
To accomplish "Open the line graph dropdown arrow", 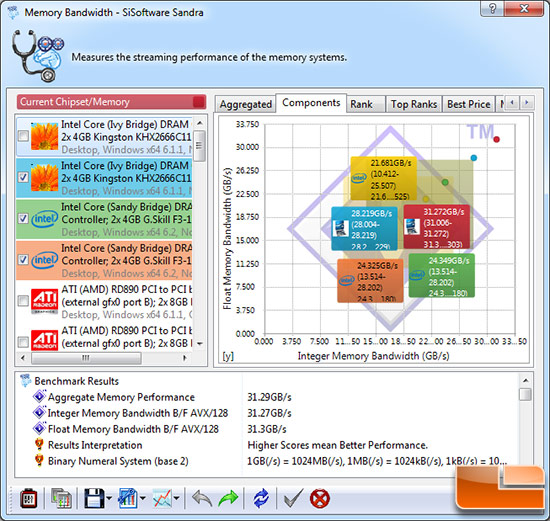I will [x=176, y=498].
